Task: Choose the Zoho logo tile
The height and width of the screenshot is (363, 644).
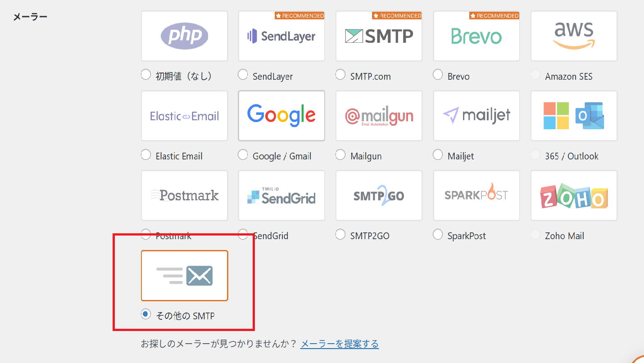Action: [x=574, y=195]
